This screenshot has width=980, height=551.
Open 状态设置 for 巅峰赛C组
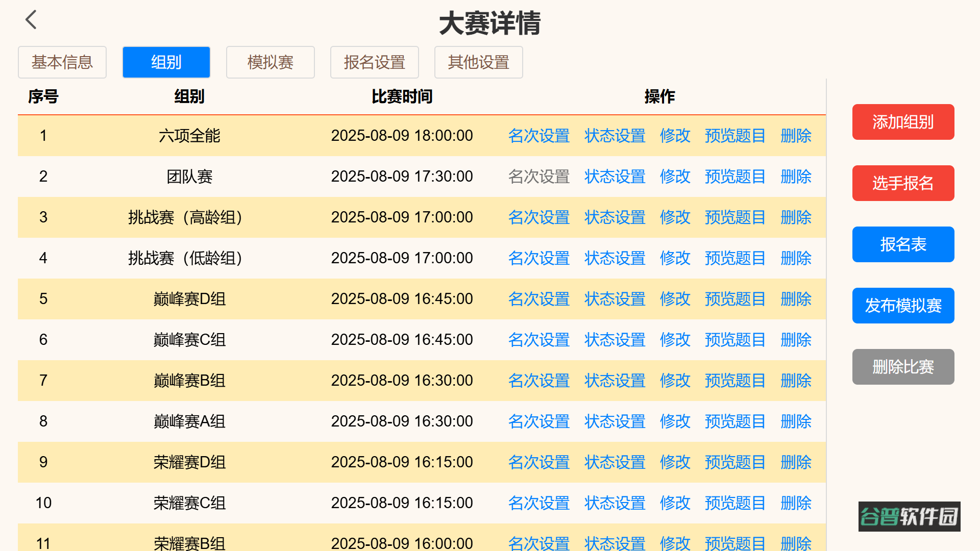point(615,340)
